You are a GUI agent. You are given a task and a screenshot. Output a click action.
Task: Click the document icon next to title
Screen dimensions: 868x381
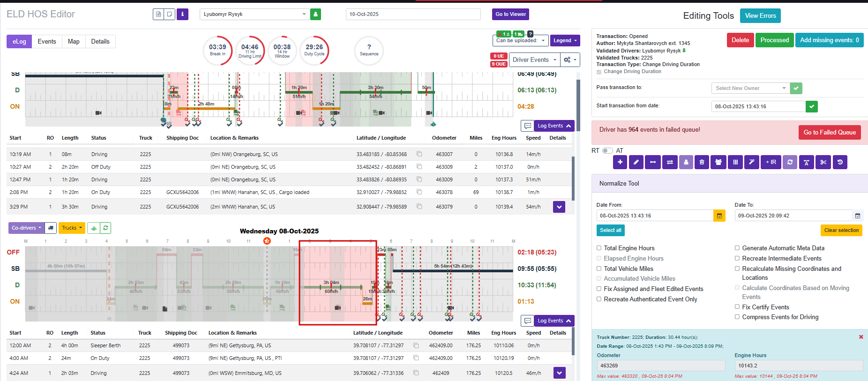tap(158, 14)
